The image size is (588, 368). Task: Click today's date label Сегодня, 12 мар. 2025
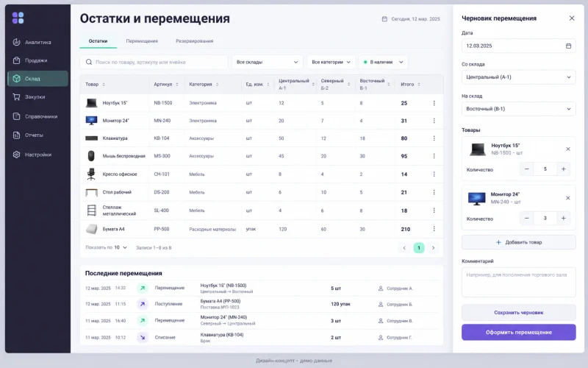[415, 19]
